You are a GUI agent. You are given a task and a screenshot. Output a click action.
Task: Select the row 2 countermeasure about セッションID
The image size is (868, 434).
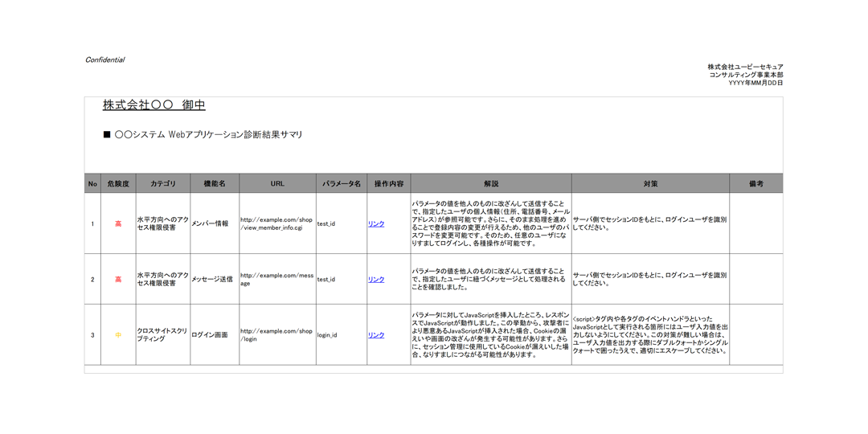coord(650,280)
